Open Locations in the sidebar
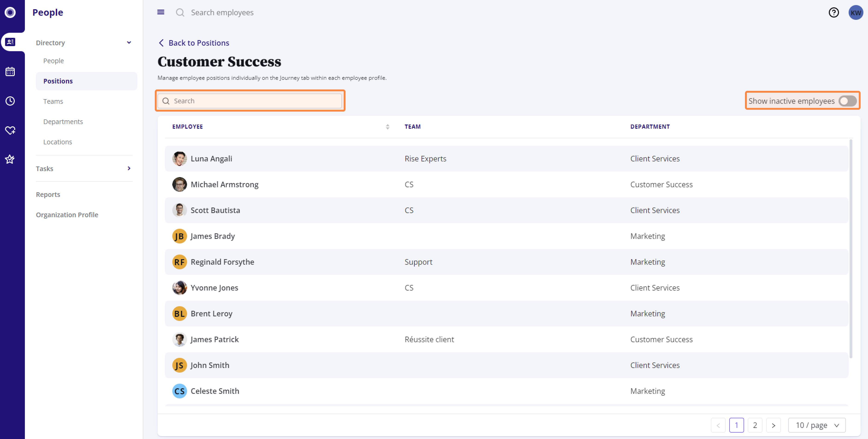 click(57, 142)
